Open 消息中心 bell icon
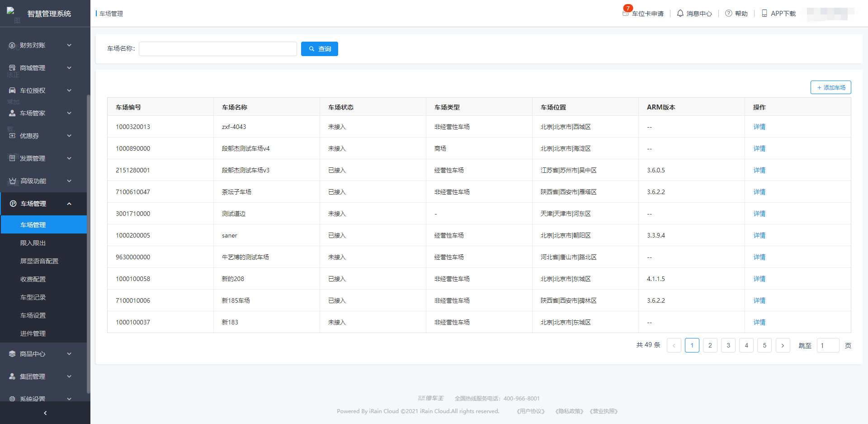The width and height of the screenshot is (868, 424). tap(680, 14)
